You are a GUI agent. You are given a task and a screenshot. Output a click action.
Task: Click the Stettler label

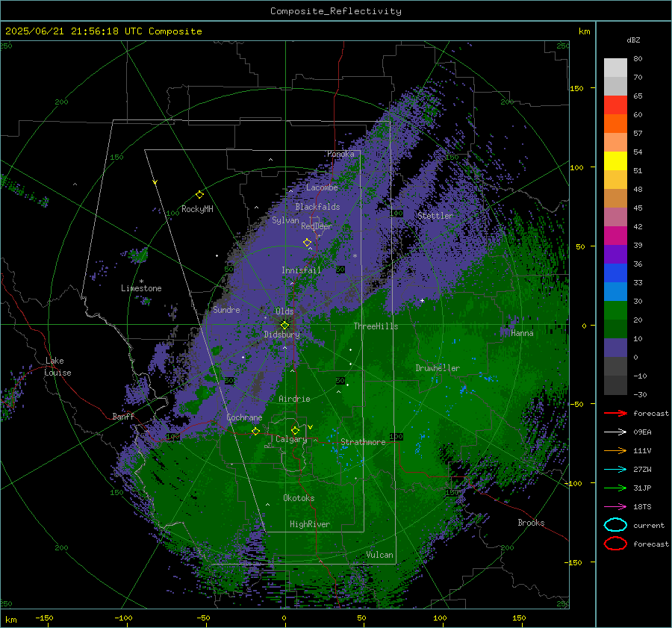click(x=435, y=216)
